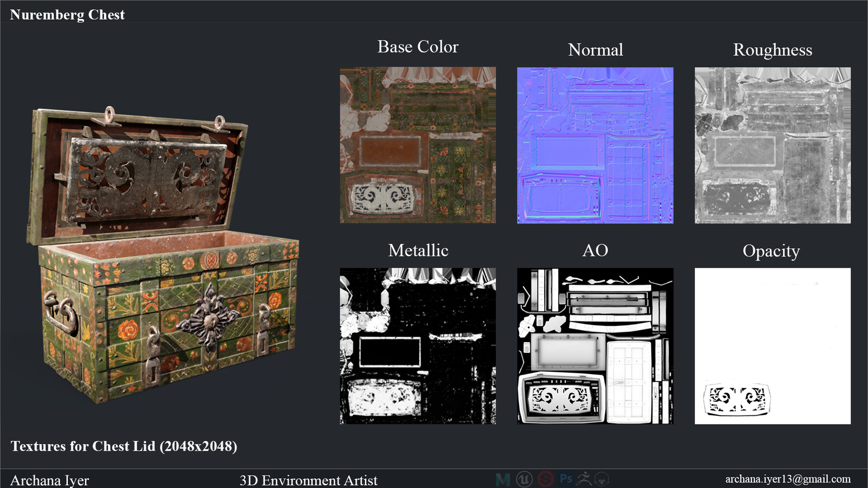
Task: Select the Textures for Chest Lid label
Action: tap(126, 447)
